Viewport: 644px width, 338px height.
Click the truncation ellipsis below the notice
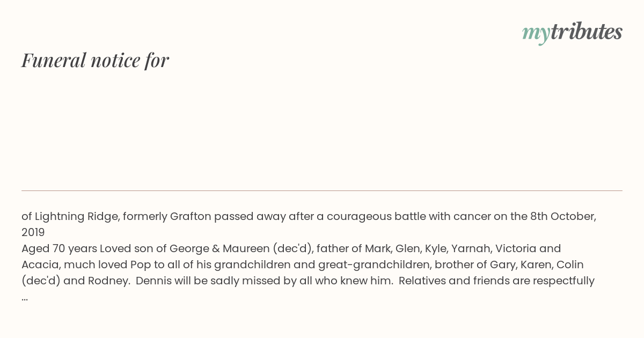tap(25, 297)
